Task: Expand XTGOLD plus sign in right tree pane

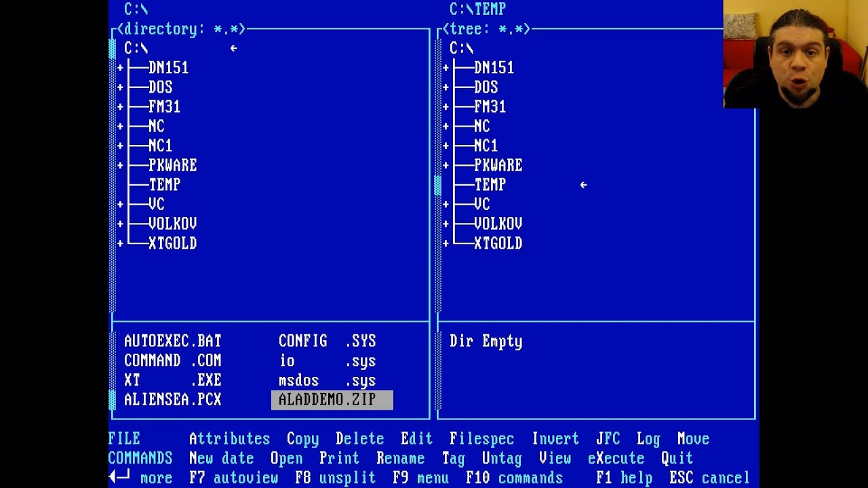Action: [446, 243]
